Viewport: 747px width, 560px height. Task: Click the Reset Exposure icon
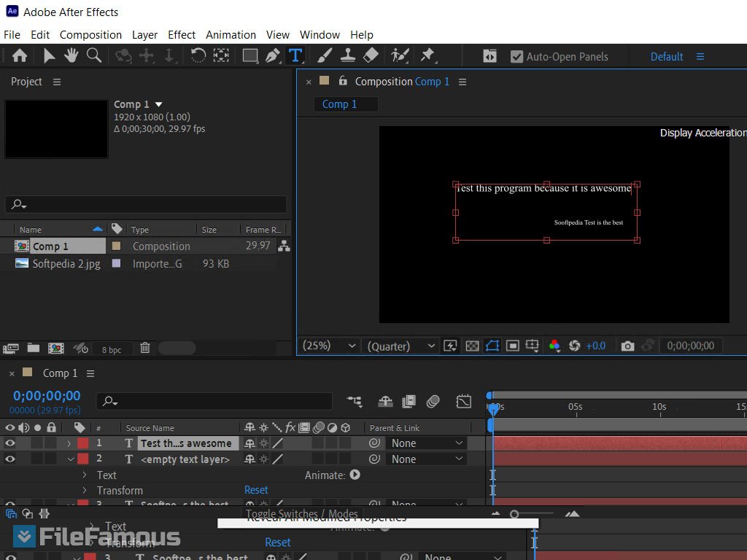(x=575, y=346)
